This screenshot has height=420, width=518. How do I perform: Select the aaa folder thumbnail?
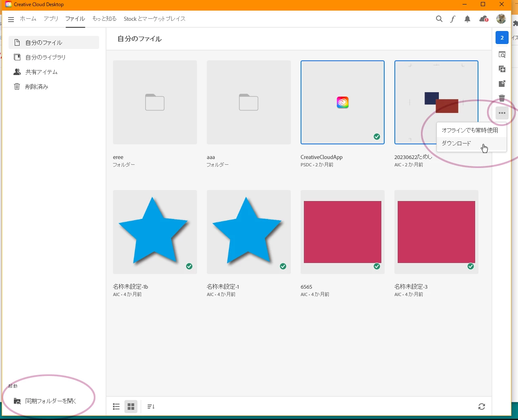click(x=249, y=102)
